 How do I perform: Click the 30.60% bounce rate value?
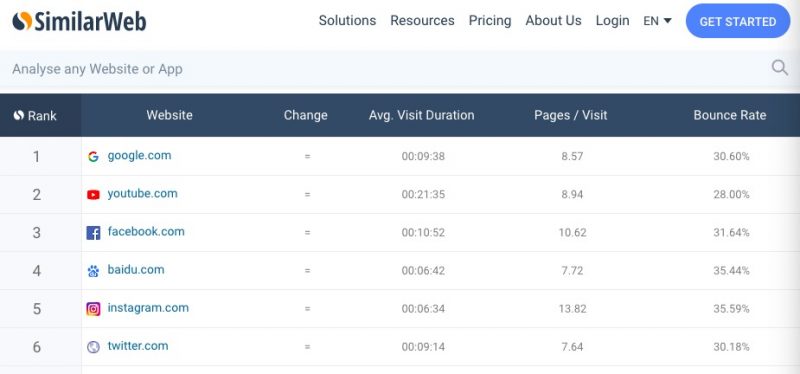pyautogui.click(x=731, y=157)
